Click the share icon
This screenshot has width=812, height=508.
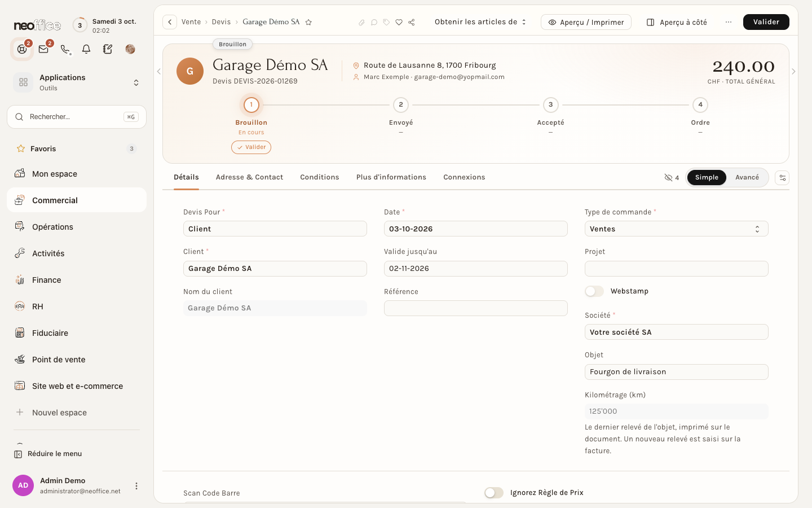(412, 23)
